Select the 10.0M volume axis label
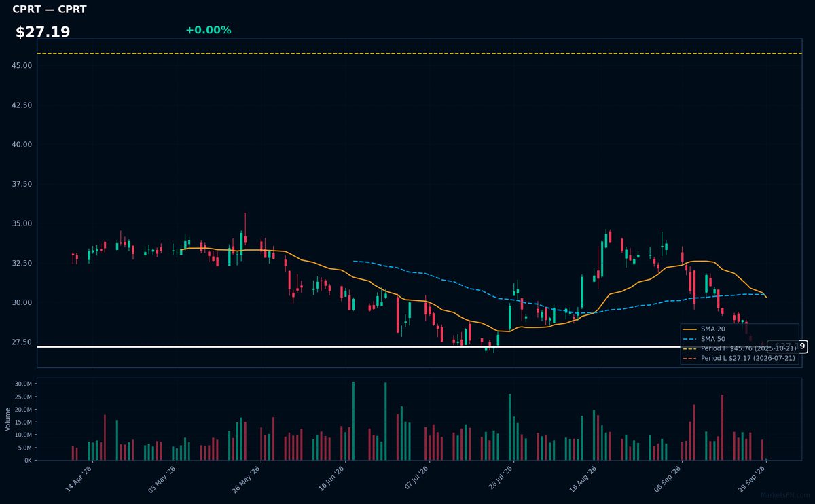815x504 pixels. pos(23,435)
